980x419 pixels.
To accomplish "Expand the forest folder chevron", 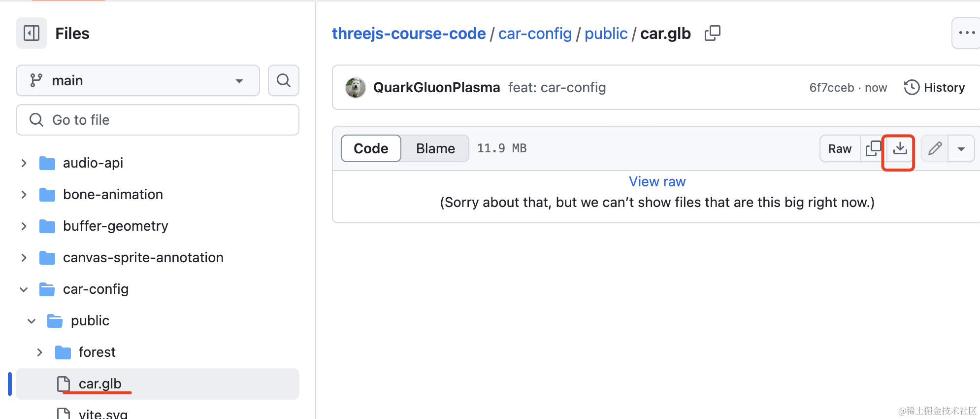I will point(39,352).
